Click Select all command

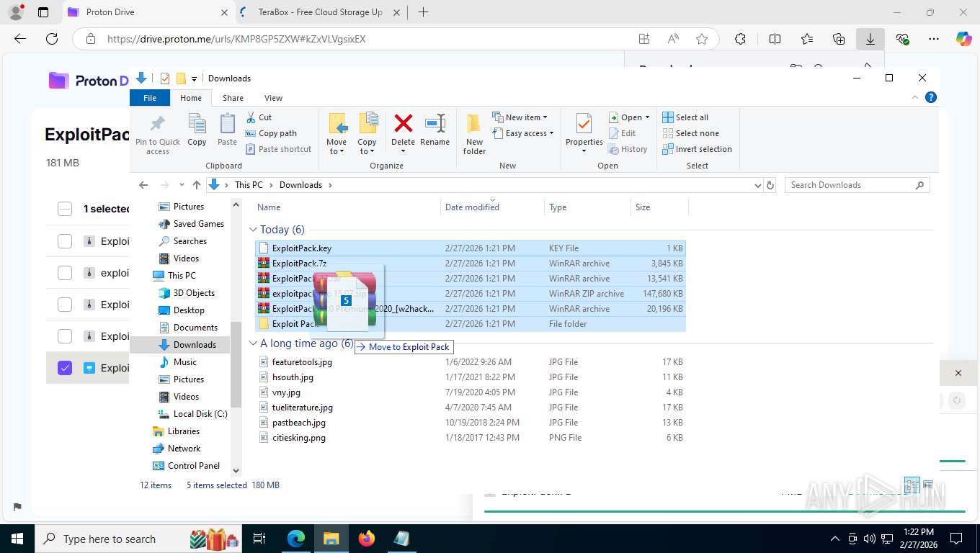click(685, 117)
